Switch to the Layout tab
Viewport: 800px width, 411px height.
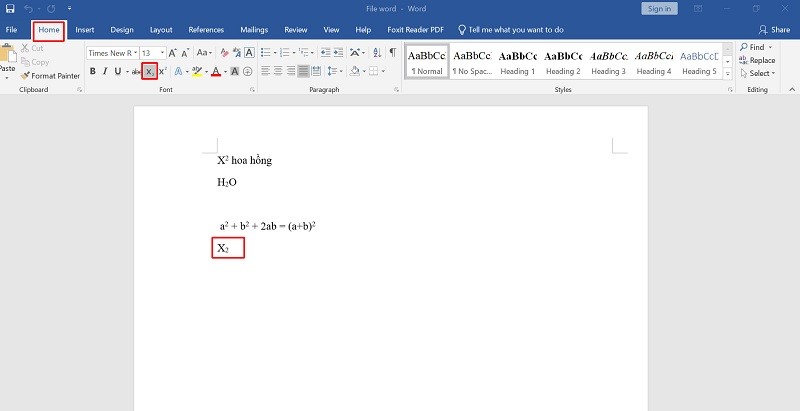click(161, 30)
